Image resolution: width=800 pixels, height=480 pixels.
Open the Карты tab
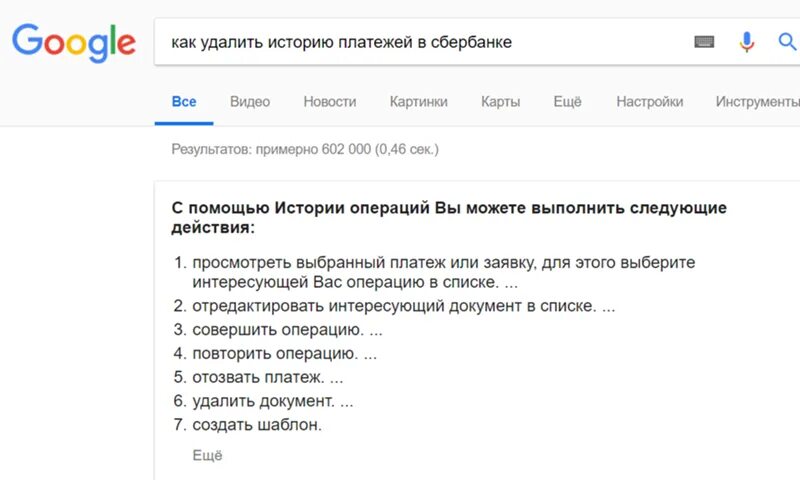click(501, 102)
